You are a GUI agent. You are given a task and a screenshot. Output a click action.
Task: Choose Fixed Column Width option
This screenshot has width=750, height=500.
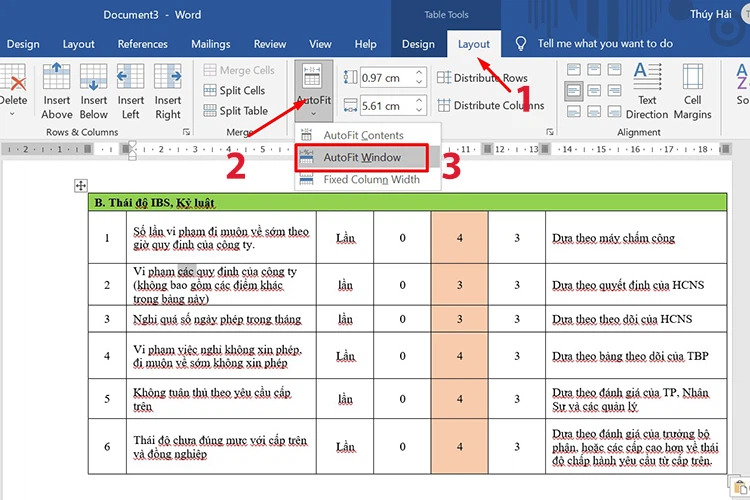click(x=367, y=179)
